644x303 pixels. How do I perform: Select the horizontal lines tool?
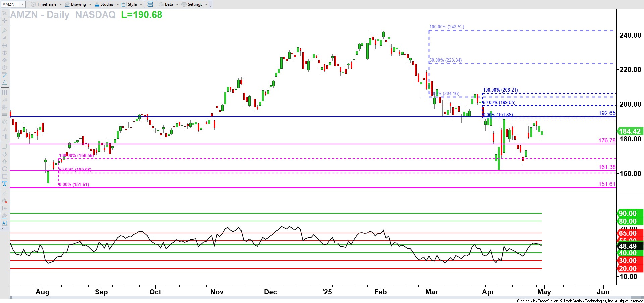[5, 114]
